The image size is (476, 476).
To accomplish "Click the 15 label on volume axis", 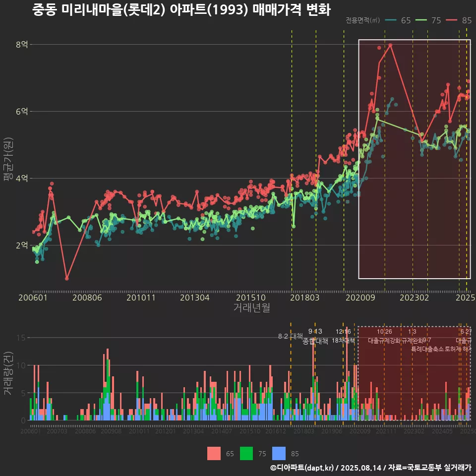I will tap(21, 338).
